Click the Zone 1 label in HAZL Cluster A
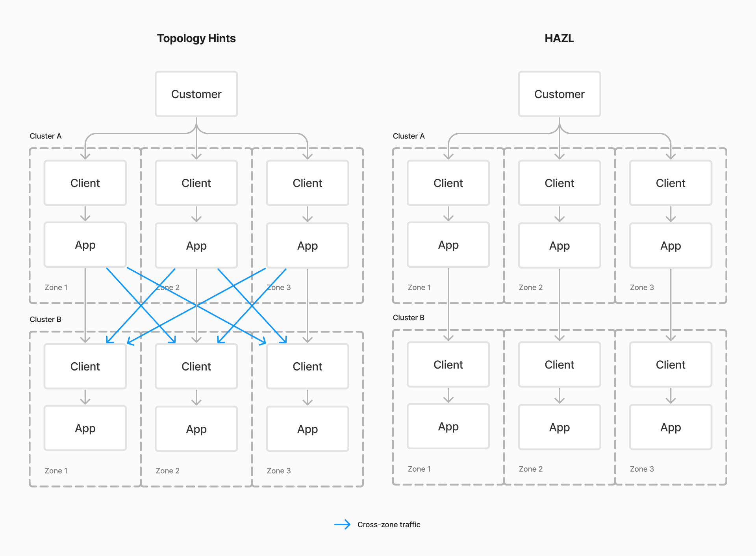Viewport: 756px width, 556px height. pyautogui.click(x=419, y=287)
